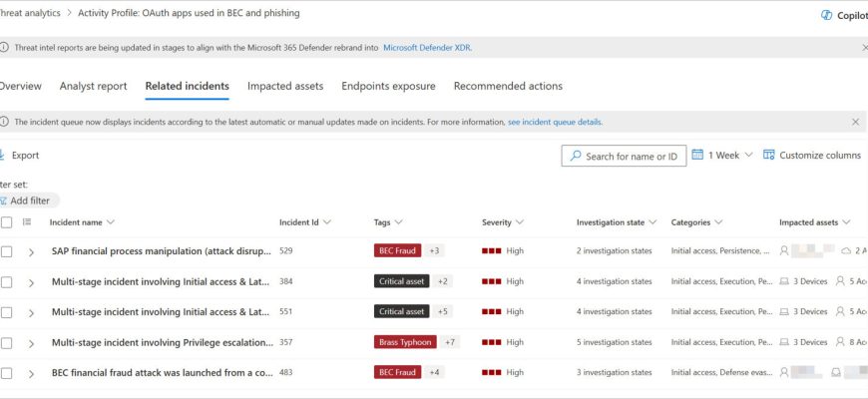
Task: Click the Add filter funnel icon
Action: pyautogui.click(x=3, y=200)
